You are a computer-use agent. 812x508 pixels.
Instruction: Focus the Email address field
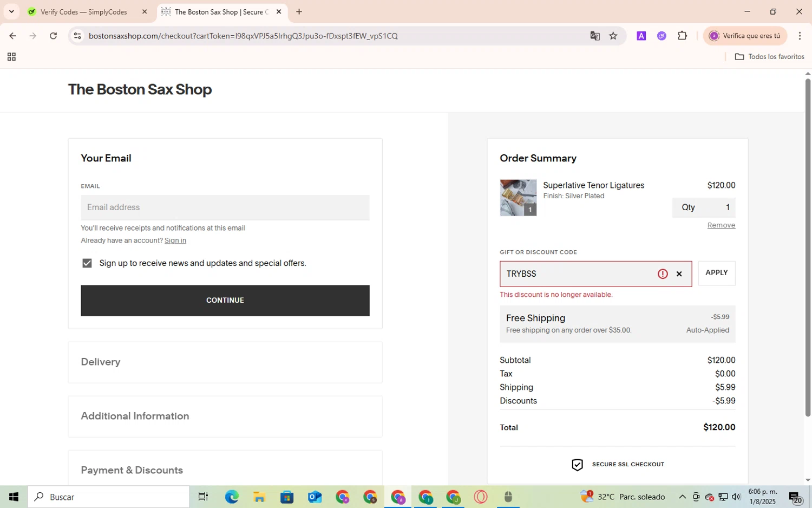[x=225, y=207]
